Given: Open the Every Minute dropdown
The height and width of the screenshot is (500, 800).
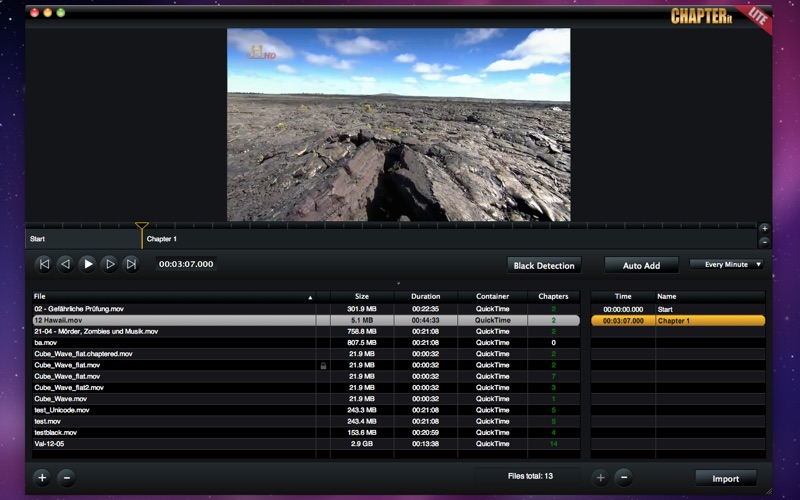Looking at the screenshot, I should click(727, 264).
